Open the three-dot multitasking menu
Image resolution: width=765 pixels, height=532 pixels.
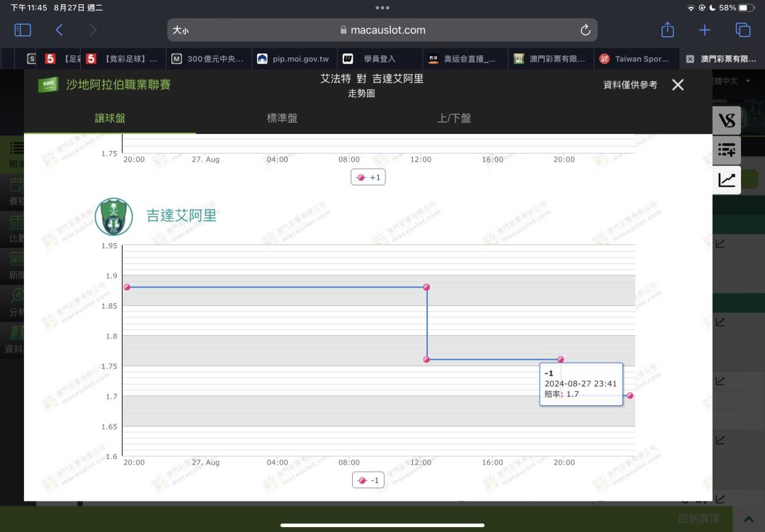(382, 8)
